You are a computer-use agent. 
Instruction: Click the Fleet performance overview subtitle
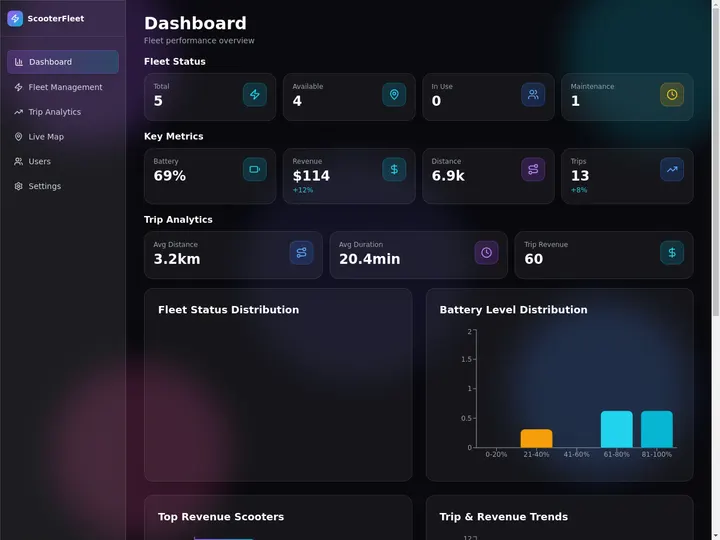[199, 41]
